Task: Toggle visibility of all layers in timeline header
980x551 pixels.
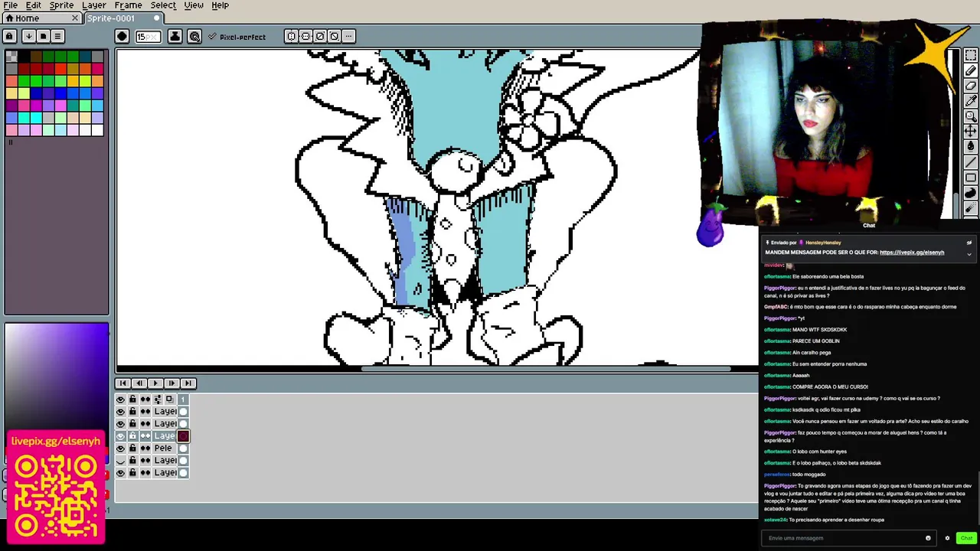Action: [x=120, y=399]
